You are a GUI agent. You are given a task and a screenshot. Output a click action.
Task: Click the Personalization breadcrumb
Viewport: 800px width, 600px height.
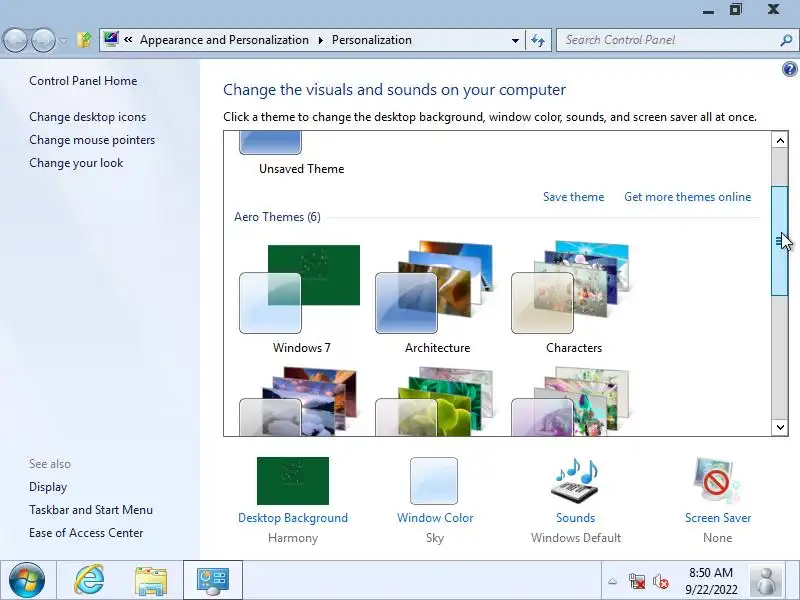tap(371, 40)
